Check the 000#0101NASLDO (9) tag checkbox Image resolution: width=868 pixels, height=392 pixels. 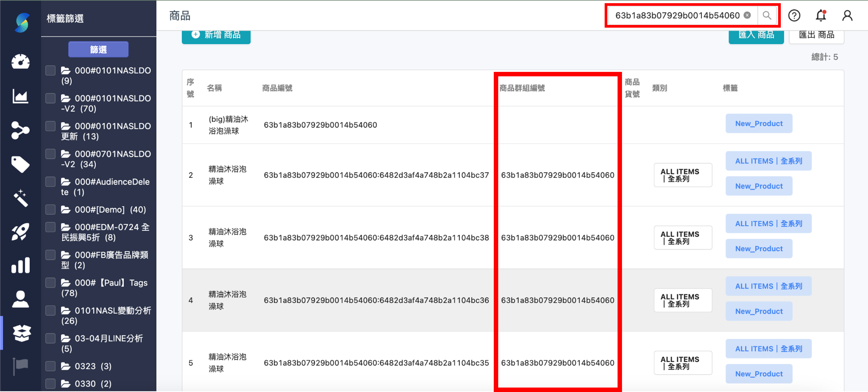tap(51, 71)
